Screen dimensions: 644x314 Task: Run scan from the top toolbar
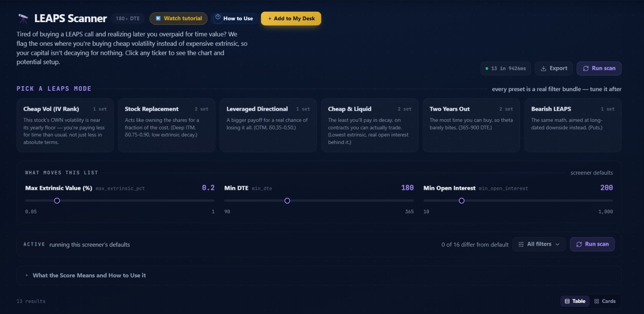click(599, 68)
